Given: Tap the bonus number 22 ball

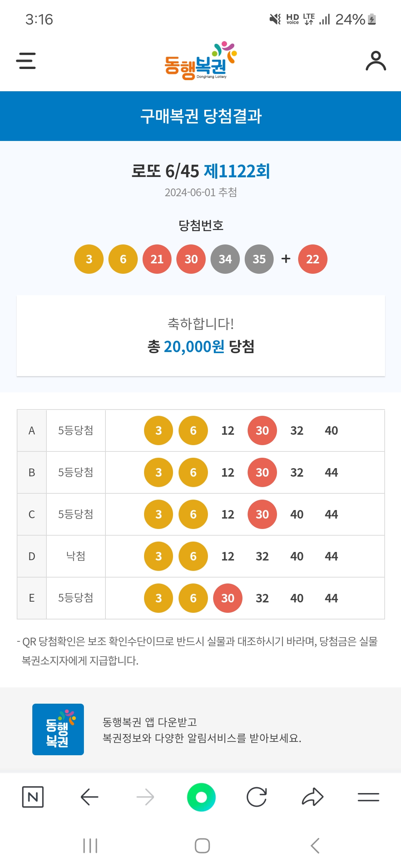Looking at the screenshot, I should click(313, 259).
